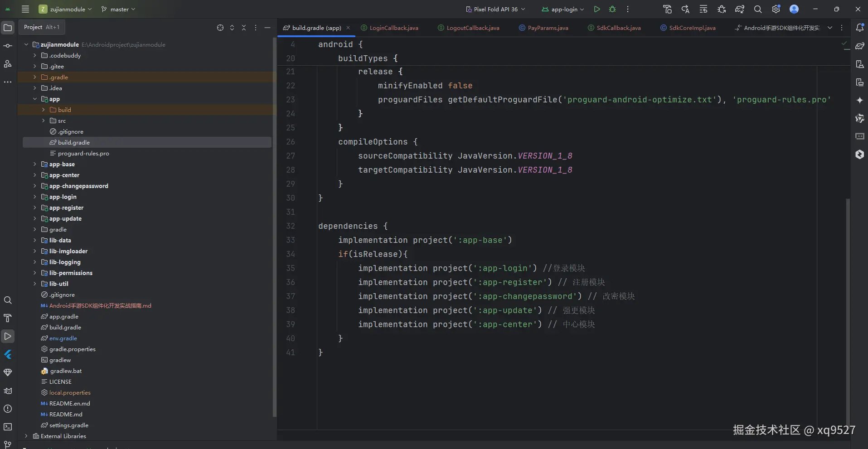The width and height of the screenshot is (868, 449).
Task: Toggle the Project tool window folder icon
Action: (8, 28)
